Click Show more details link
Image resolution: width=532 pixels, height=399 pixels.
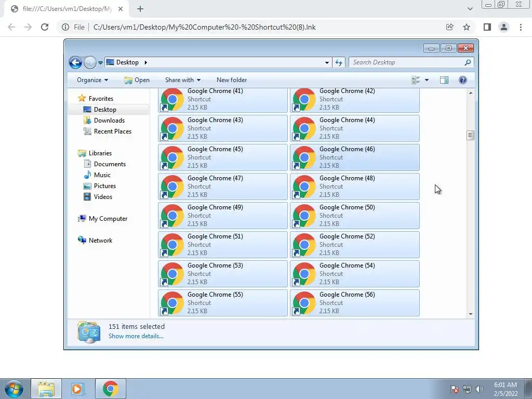coord(136,336)
